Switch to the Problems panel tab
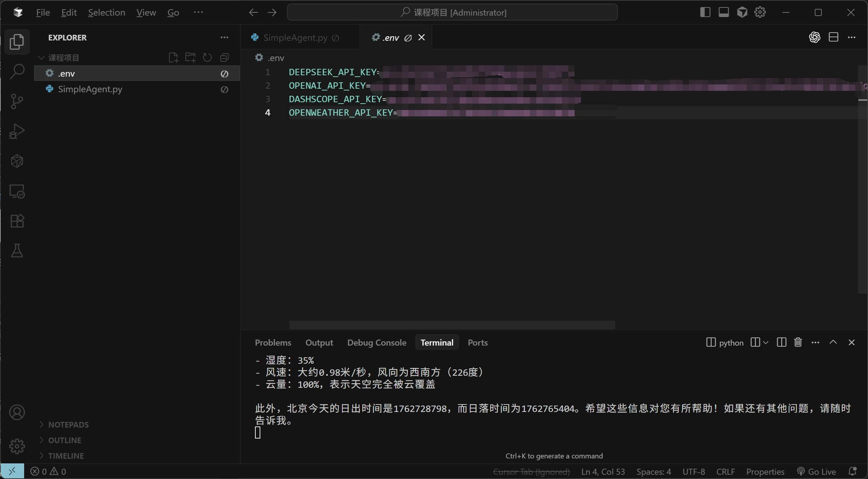The width and height of the screenshot is (868, 479). pos(273,343)
